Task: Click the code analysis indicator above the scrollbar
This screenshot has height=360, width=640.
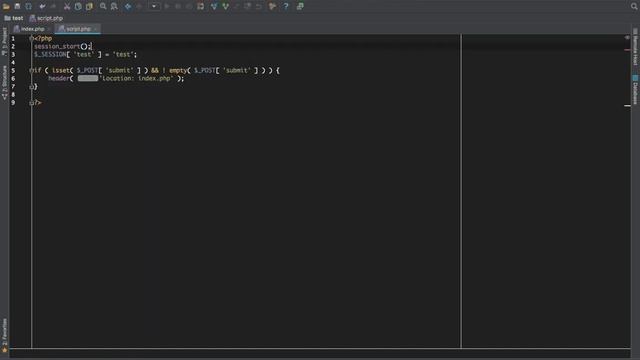Action: (627, 38)
